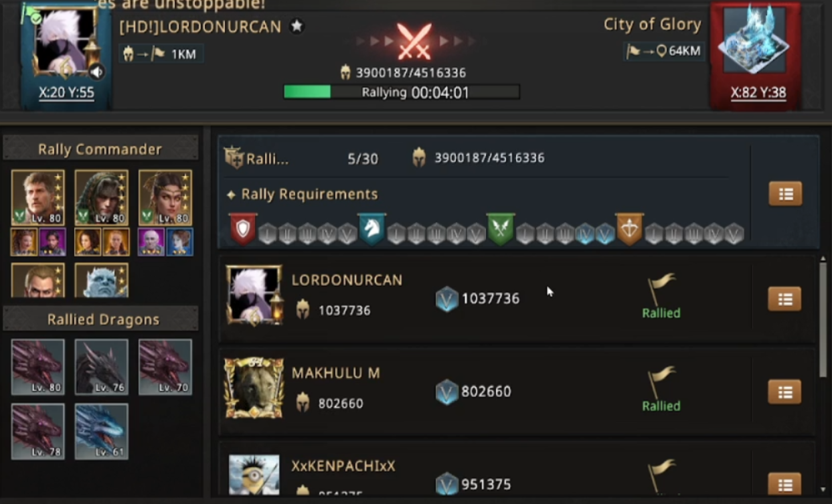Select the red shield infantry icon
Screen dimensions: 832x504
click(242, 229)
